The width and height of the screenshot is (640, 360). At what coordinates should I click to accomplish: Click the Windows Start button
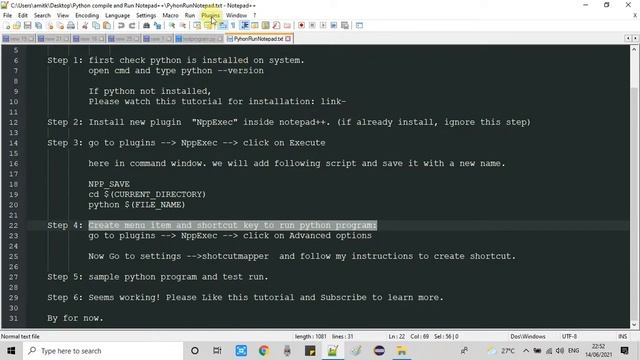(11, 351)
